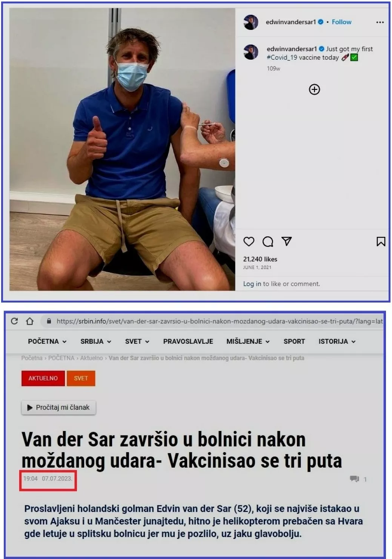Click the srbin.info URL address bar

219,321
